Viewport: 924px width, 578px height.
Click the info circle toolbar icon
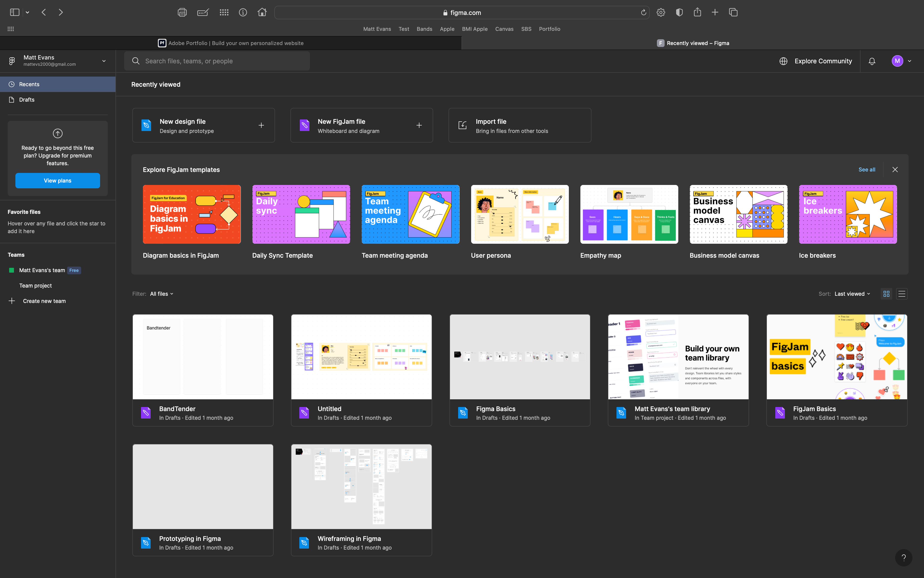coord(243,12)
